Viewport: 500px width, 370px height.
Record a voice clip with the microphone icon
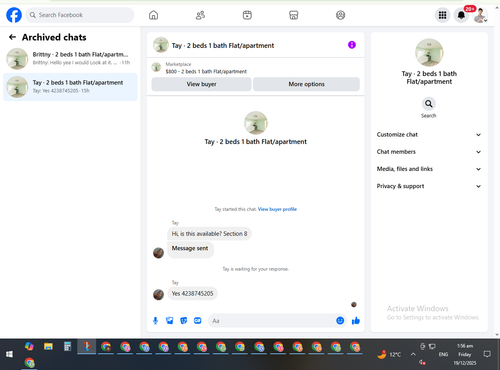tap(155, 321)
